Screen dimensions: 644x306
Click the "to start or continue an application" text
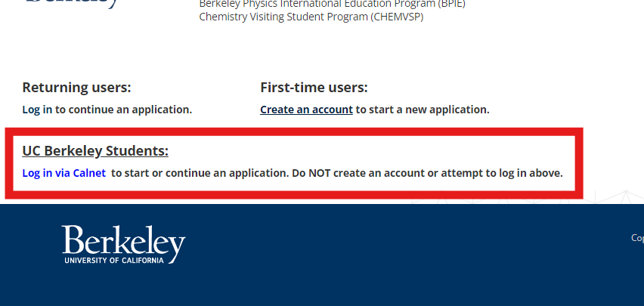click(200, 173)
